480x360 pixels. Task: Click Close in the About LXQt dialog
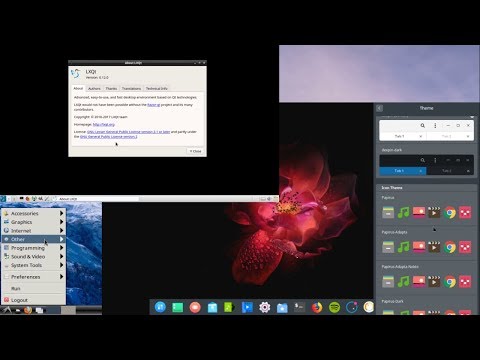tap(196, 151)
